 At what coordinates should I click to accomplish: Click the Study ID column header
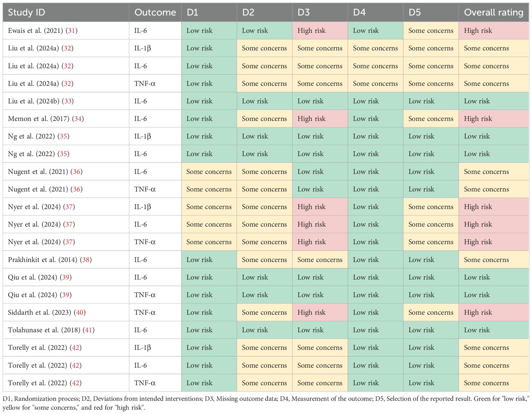(26, 12)
